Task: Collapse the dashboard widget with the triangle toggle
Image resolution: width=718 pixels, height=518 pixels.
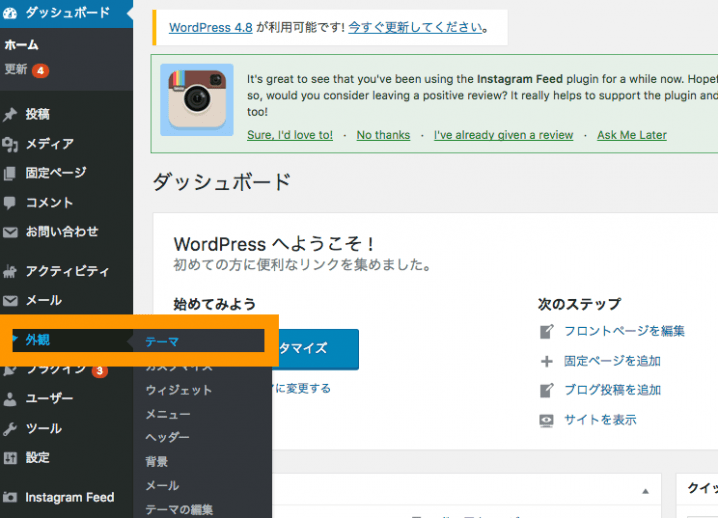Action: click(x=645, y=490)
